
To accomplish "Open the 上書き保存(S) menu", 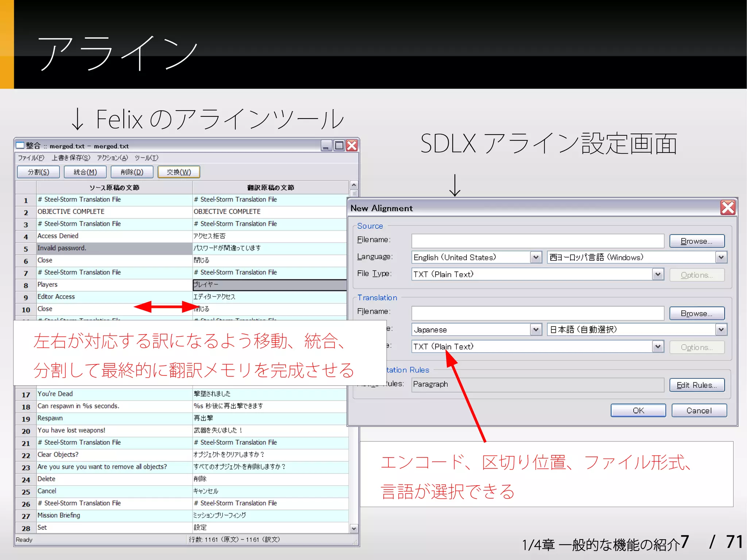I will (x=71, y=158).
